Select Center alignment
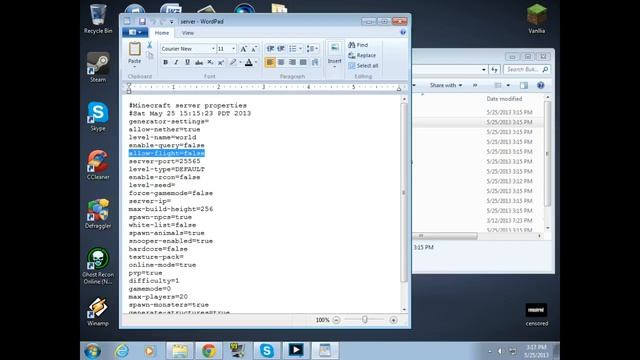Viewport: 640px width, 360px height. click(281, 62)
